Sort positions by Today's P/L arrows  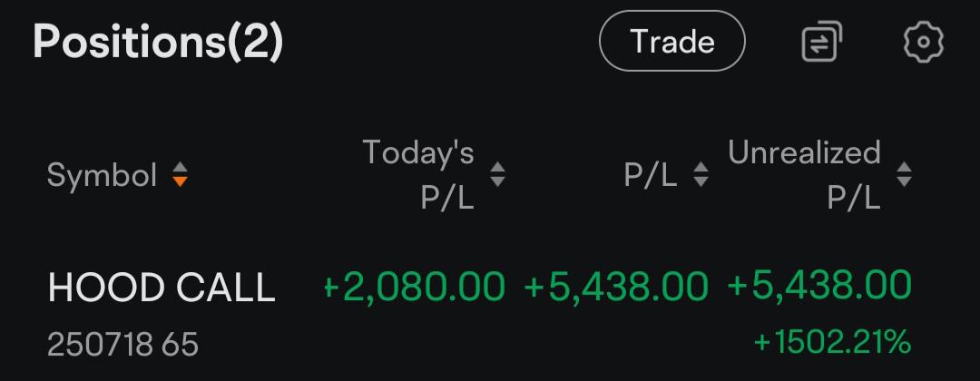click(x=497, y=175)
